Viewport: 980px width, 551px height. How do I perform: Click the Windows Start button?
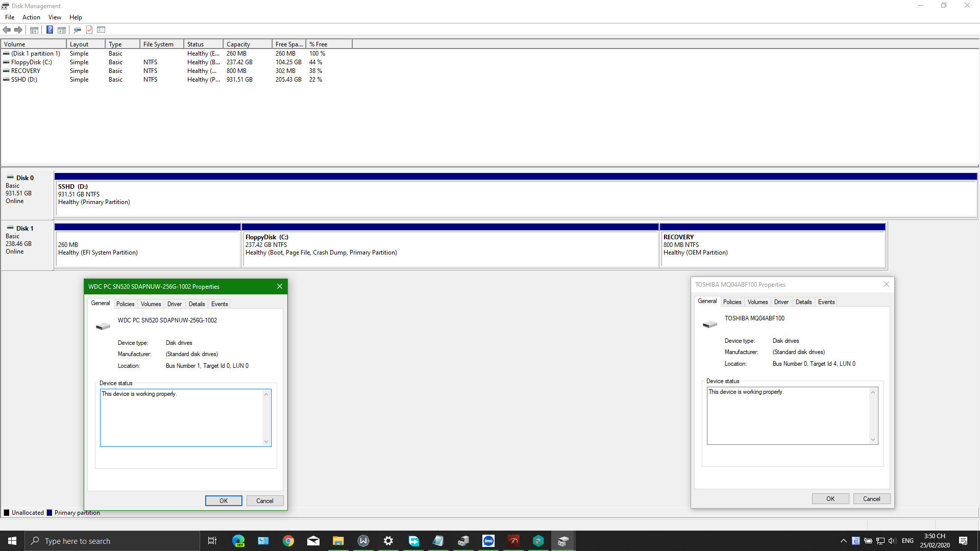12,541
